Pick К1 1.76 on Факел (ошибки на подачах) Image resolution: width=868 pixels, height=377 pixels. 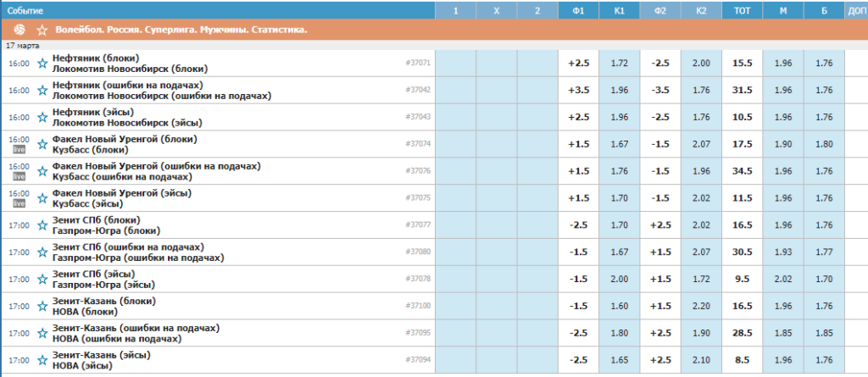point(620,171)
